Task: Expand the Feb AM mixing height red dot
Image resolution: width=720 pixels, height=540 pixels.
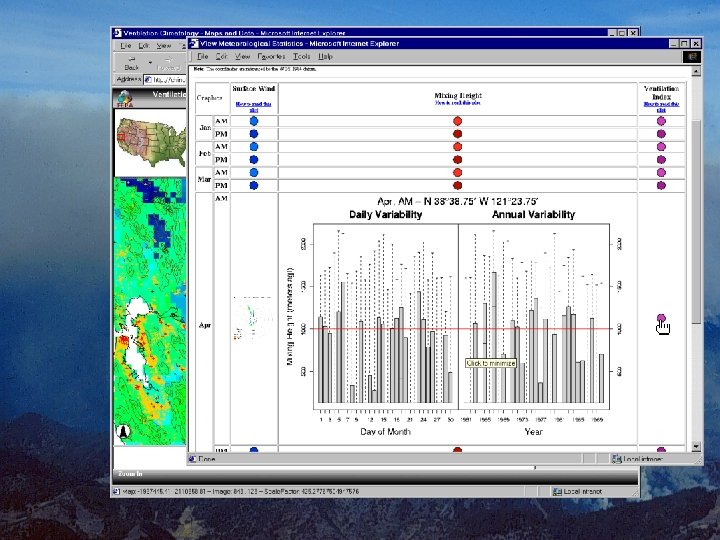Action: [457, 146]
